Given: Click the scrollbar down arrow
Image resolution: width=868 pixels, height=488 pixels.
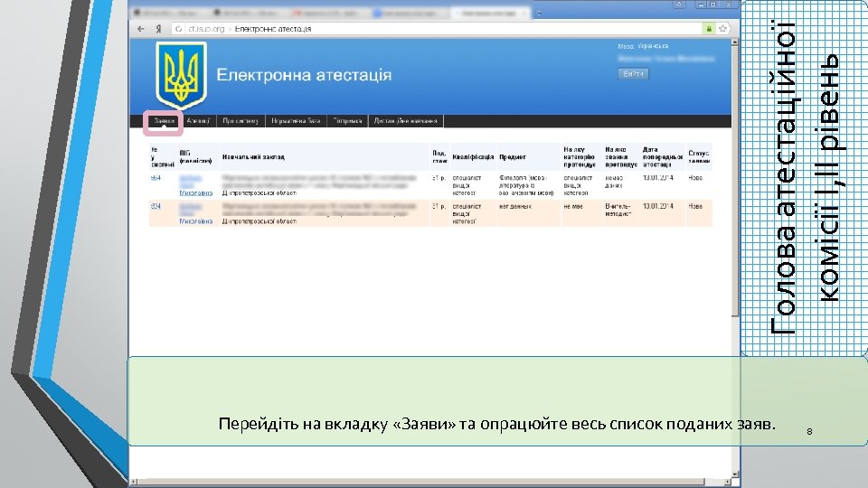Looking at the screenshot, I should click(734, 474).
